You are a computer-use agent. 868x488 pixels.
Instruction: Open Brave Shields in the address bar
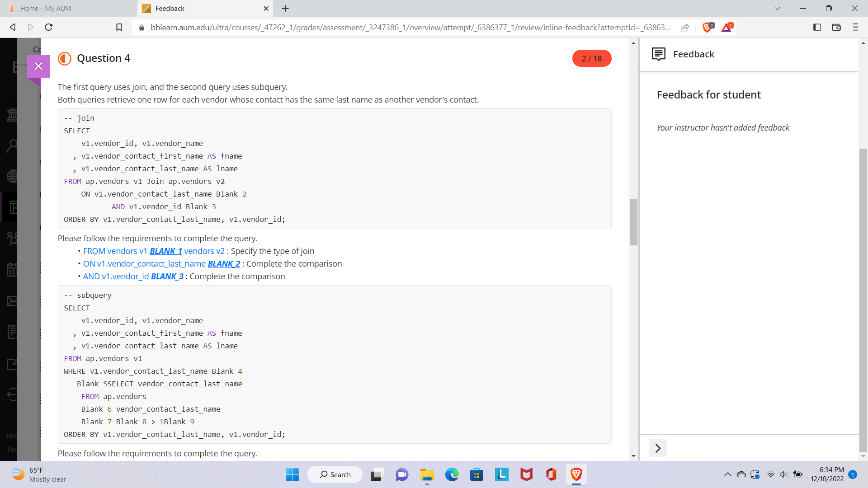(707, 27)
